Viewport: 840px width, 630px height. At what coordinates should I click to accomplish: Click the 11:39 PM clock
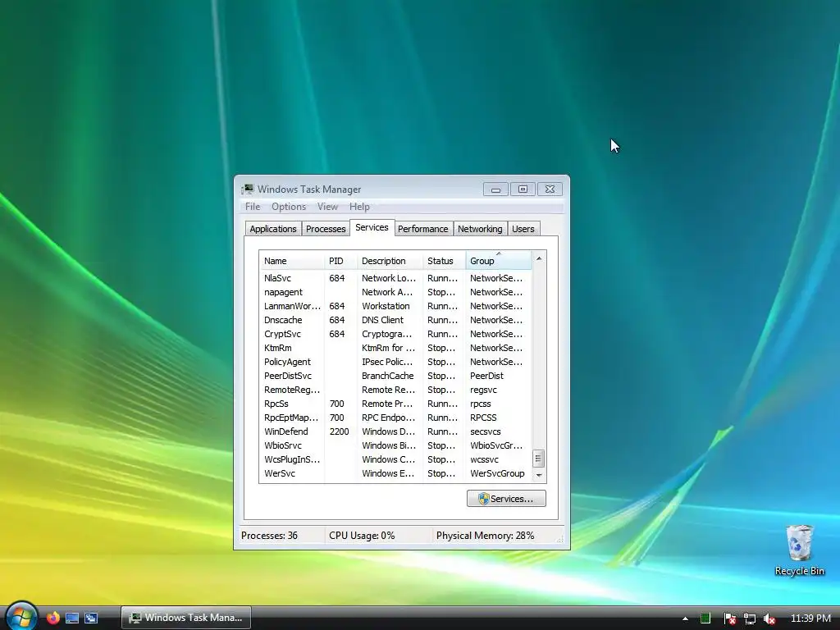pyautogui.click(x=810, y=619)
